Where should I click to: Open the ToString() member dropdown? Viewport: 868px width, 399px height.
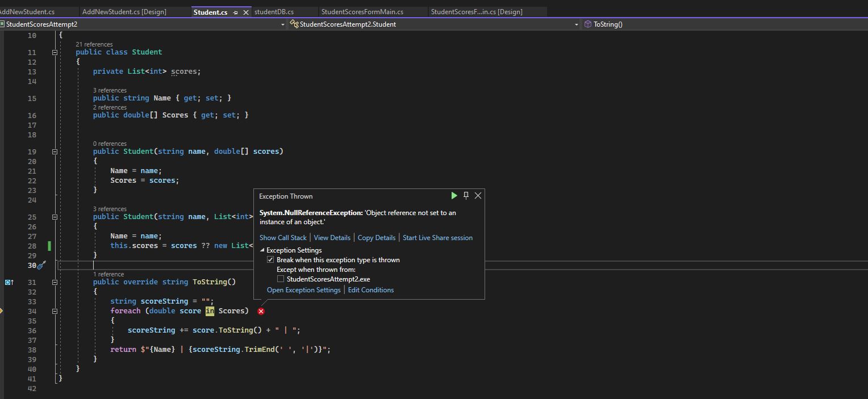pos(725,24)
